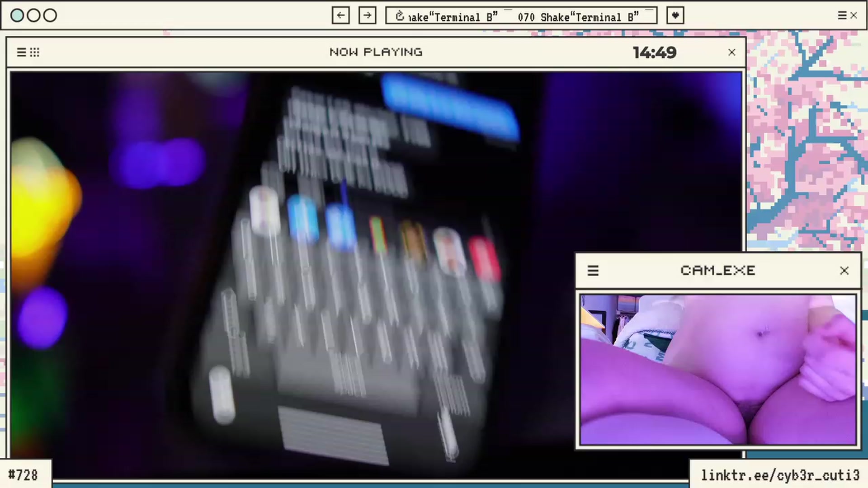Click the 14:49 clock in Now Playing
Screen dimensions: 868x488
click(x=655, y=52)
